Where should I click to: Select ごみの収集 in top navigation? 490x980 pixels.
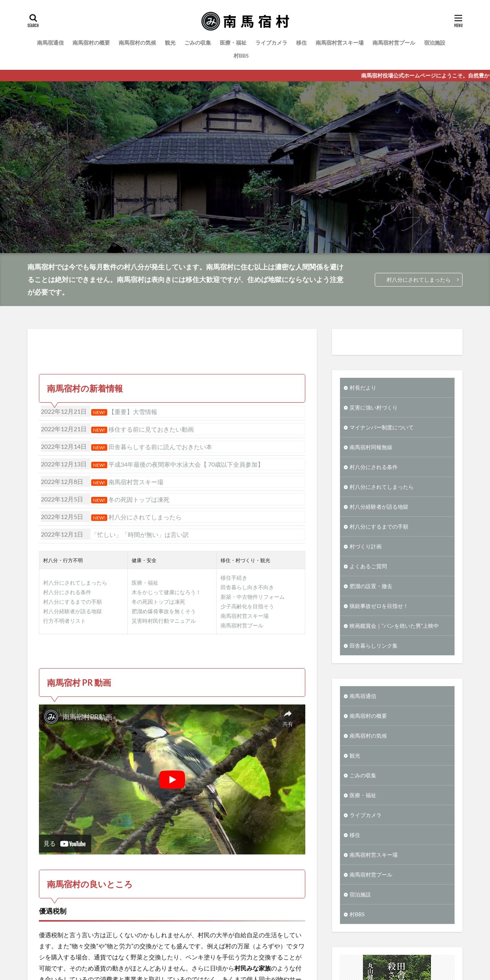pos(198,43)
